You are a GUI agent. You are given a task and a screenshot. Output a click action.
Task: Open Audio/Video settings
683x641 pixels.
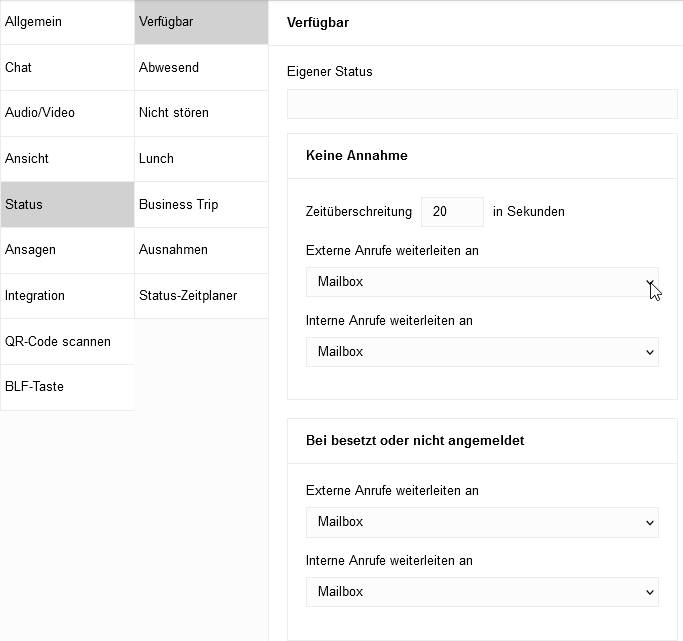tap(67, 113)
